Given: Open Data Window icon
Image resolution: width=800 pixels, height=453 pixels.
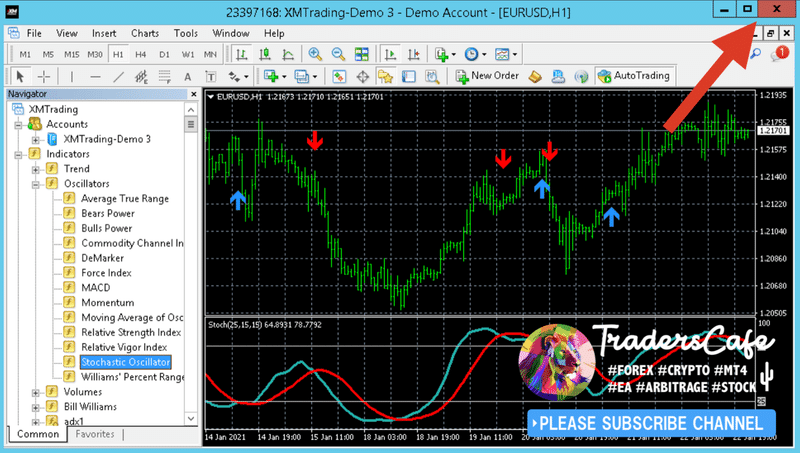Looking at the screenshot, I should click(362, 77).
